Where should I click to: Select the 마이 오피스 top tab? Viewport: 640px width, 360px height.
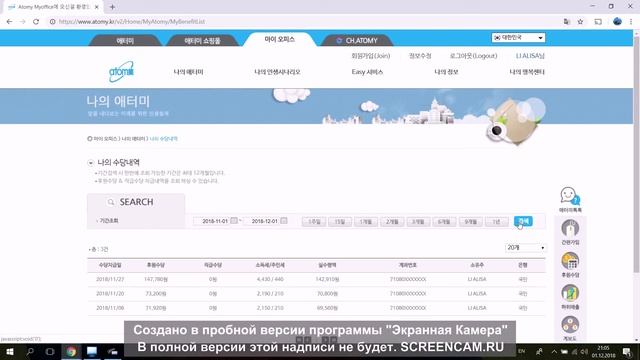[280, 39]
